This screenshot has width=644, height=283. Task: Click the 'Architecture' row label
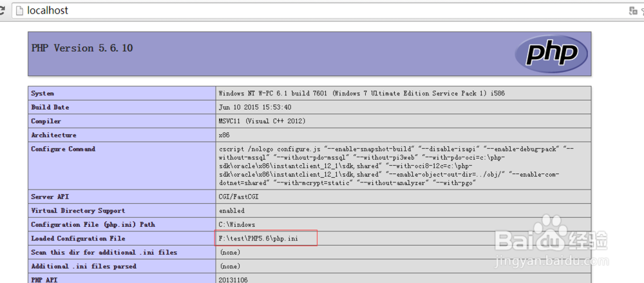(x=54, y=135)
